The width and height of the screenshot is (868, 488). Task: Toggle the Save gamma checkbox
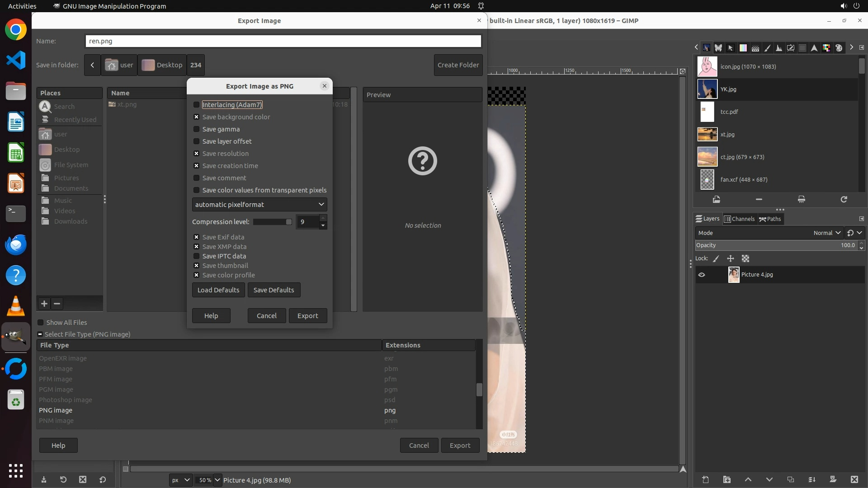click(196, 129)
